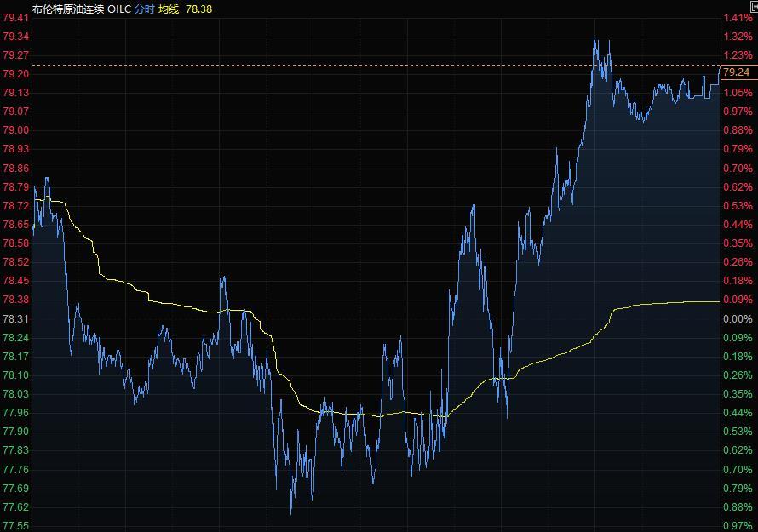Select the 均线 average line label
The height and width of the screenshot is (532, 758).
click(169, 8)
